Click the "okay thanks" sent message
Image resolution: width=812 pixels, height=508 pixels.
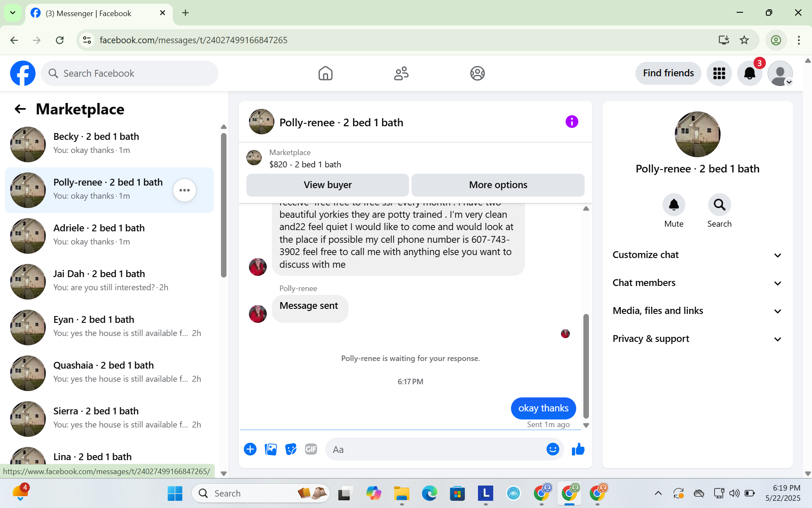click(x=543, y=408)
